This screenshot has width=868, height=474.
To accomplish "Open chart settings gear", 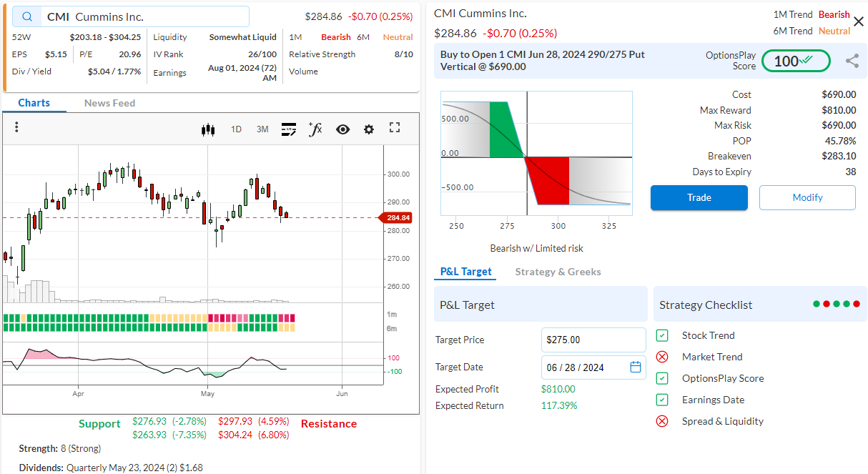I will (x=369, y=129).
